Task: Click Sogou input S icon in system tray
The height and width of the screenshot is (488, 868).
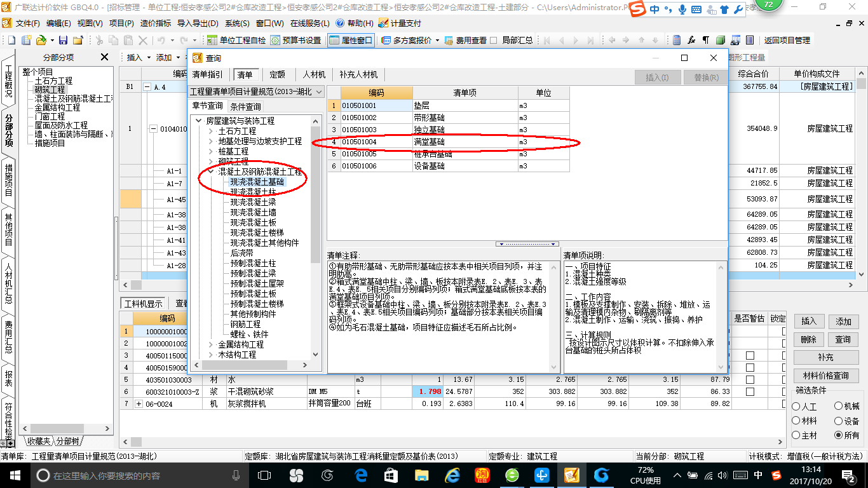Action: (776, 475)
